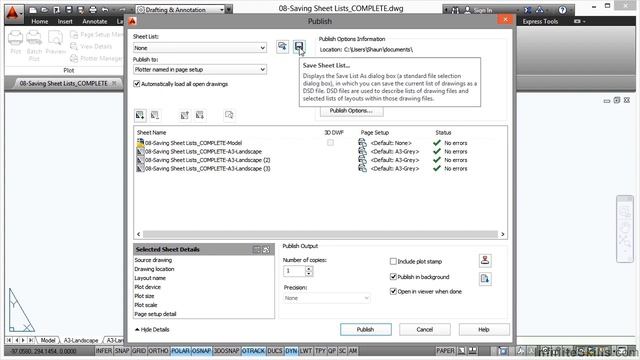Image resolution: width=640 pixels, height=360 pixels.
Task: Collapse details with Hide Details
Action: tap(152, 329)
